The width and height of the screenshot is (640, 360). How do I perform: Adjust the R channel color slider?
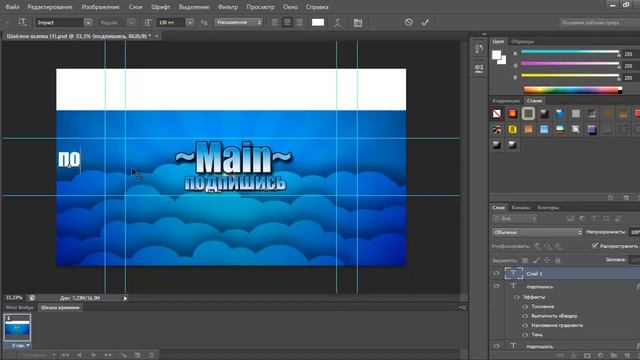pos(570,52)
